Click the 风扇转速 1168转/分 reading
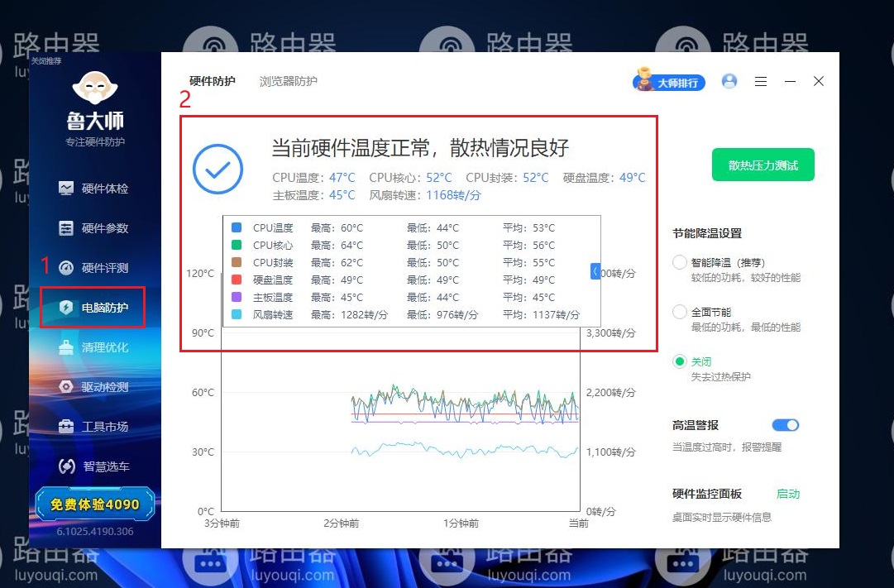This screenshot has height=588, width=894. coord(425,195)
